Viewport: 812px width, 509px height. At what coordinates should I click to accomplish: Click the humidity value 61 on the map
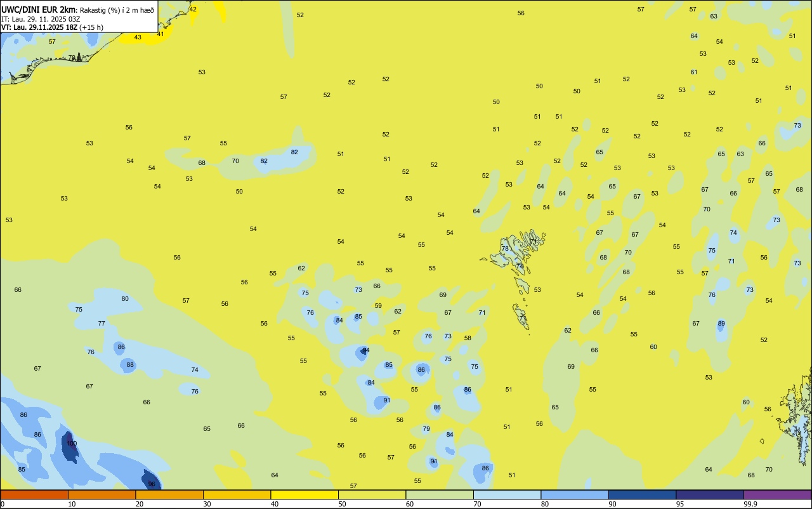(x=694, y=72)
